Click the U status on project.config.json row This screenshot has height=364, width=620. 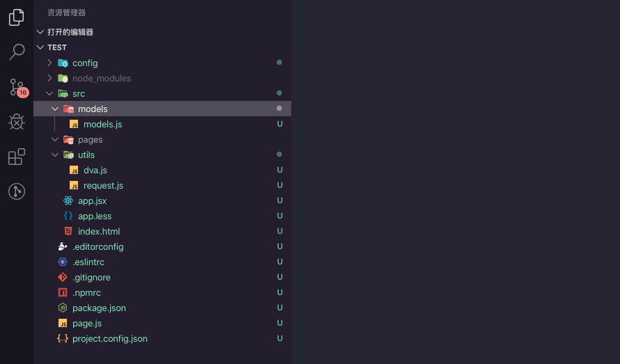click(x=279, y=338)
